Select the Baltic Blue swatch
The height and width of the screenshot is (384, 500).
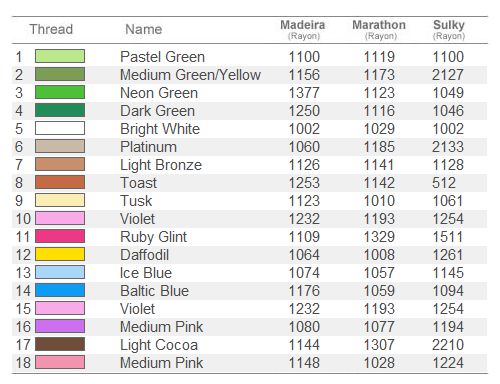(60, 290)
